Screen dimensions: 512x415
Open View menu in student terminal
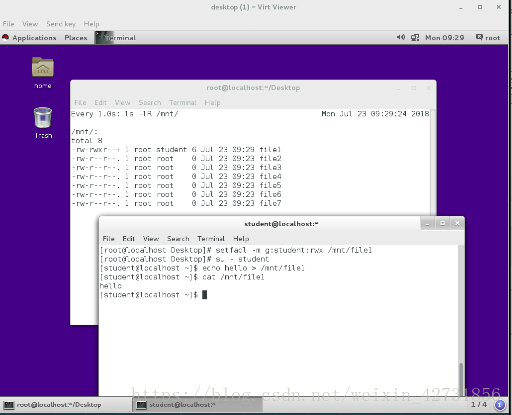click(x=151, y=238)
